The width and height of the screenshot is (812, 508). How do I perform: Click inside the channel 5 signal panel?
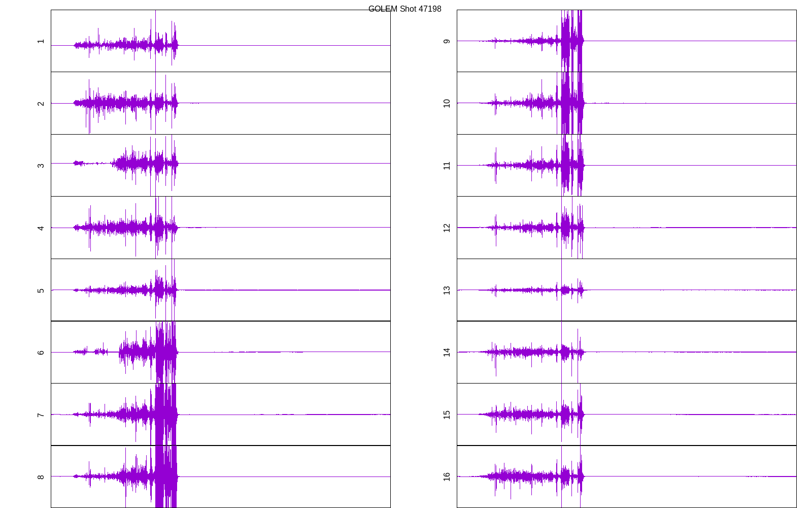[x=221, y=290]
